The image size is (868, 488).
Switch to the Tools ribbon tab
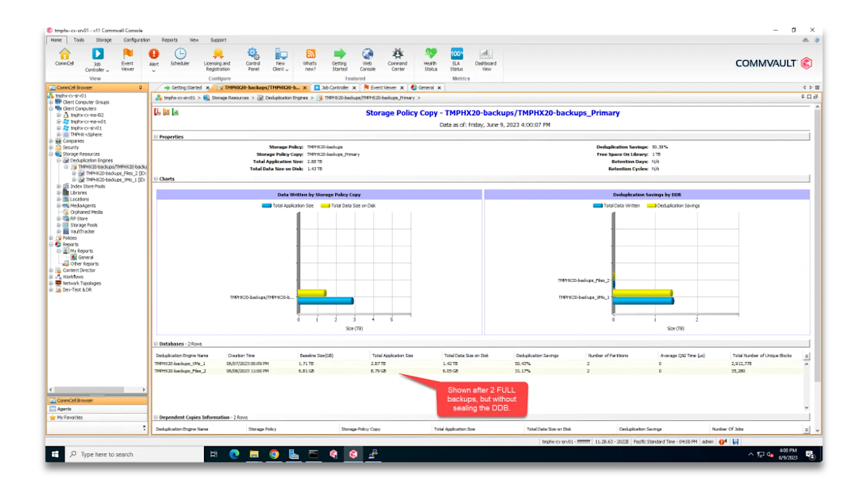point(79,40)
